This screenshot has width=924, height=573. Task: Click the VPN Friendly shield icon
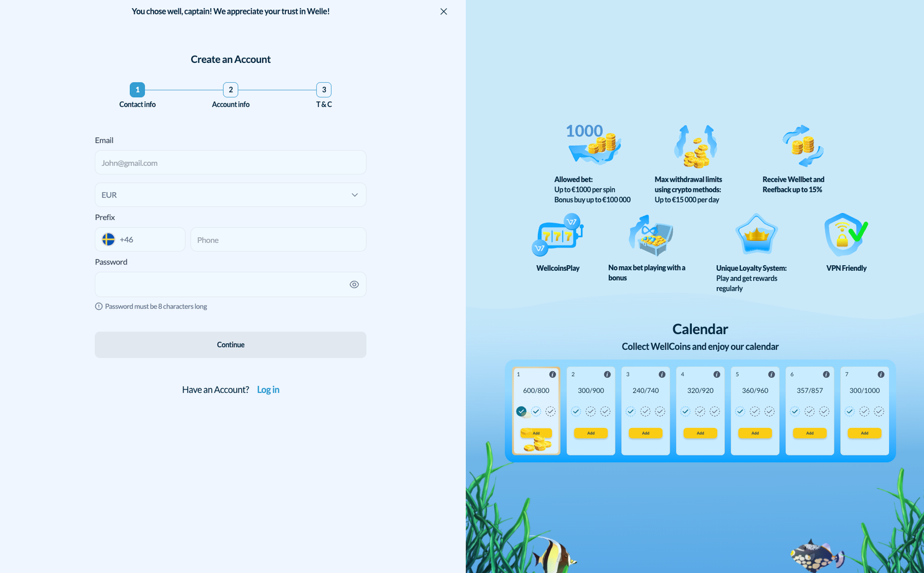click(845, 235)
